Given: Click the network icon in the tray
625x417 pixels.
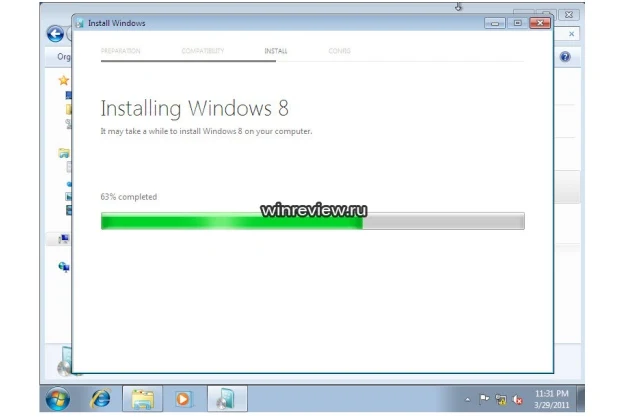Looking at the screenshot, I should click(503, 399).
